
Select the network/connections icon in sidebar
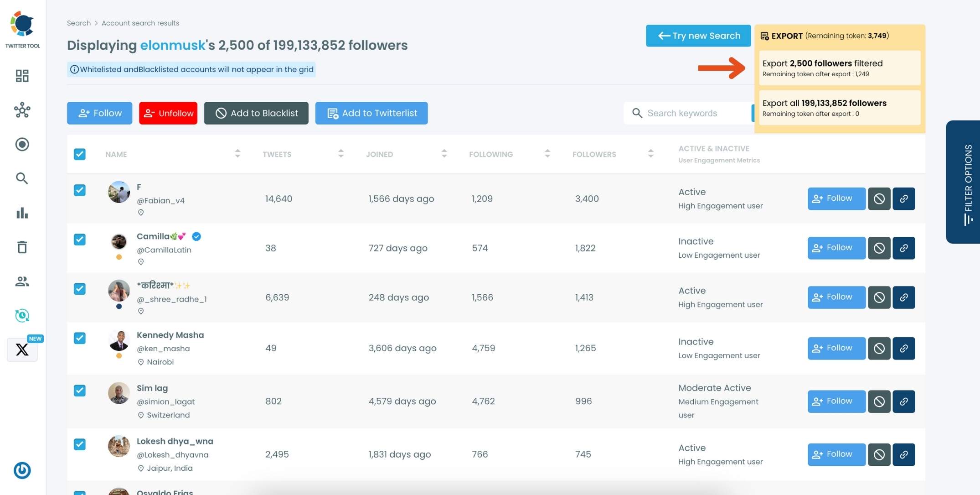(x=21, y=110)
